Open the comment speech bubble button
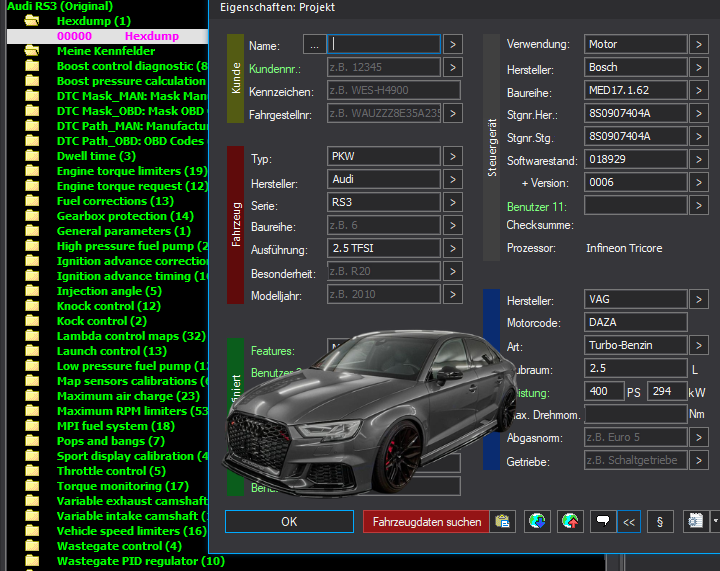The width and height of the screenshot is (720, 571). coord(603,522)
